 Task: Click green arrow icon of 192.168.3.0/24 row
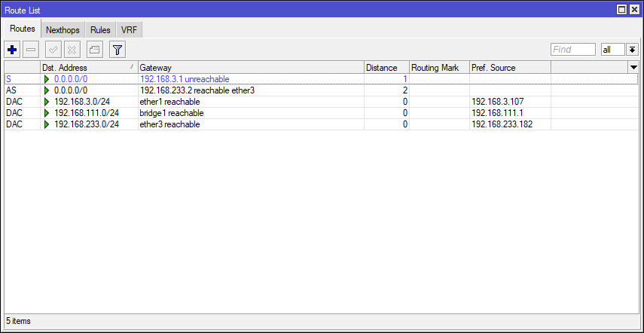click(47, 102)
